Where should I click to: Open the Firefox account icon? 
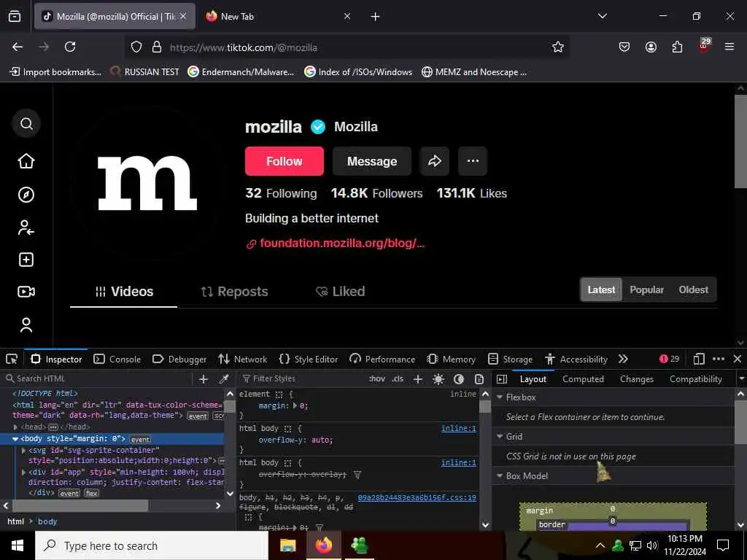point(651,47)
